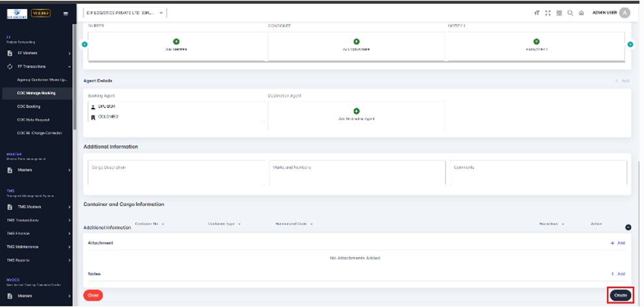Click the font size icon in header
This screenshot has width=644, height=307.
pyautogui.click(x=537, y=13)
